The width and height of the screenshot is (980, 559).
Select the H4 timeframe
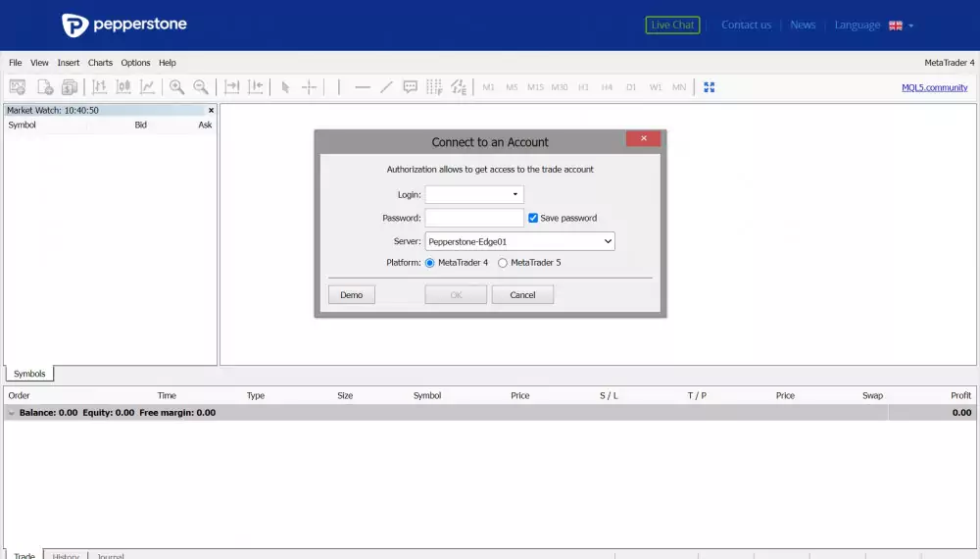(607, 87)
